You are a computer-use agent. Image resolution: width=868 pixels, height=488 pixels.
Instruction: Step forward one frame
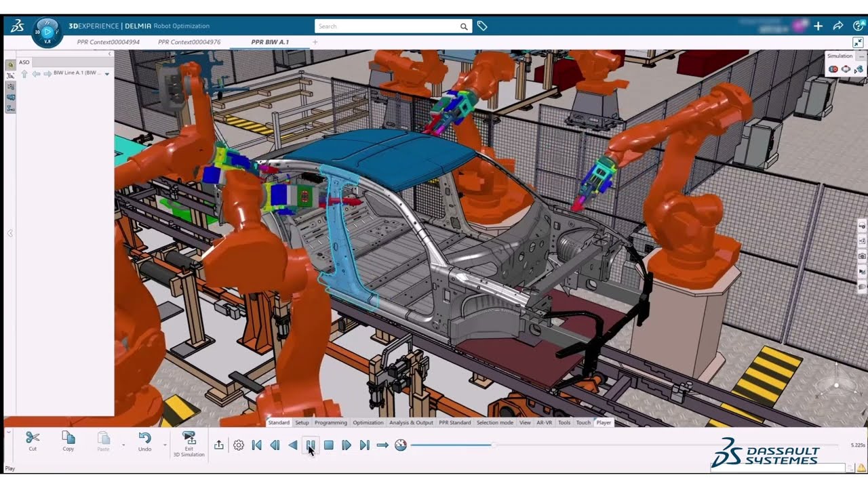[x=347, y=445]
